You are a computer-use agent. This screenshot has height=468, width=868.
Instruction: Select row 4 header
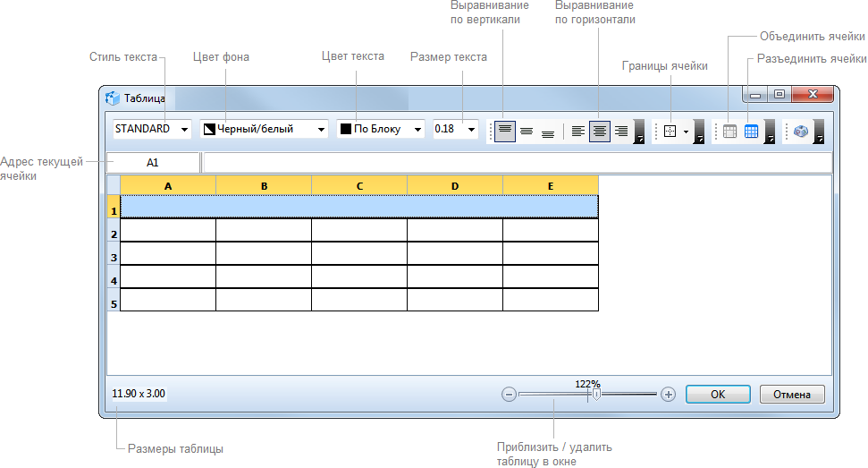pyautogui.click(x=114, y=277)
